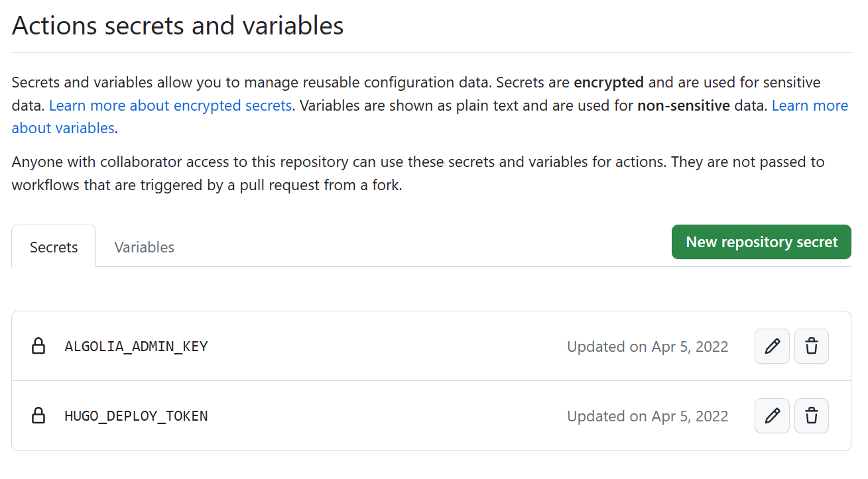The width and height of the screenshot is (868, 479).
Task: Click the lock icon beside ALGOLIA_ADMIN_KEY
Action: pos(38,346)
